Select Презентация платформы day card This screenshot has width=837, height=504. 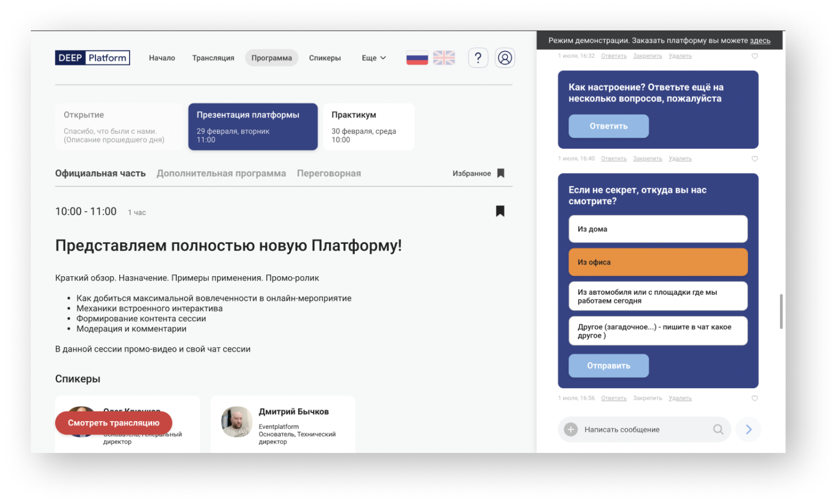[253, 127]
